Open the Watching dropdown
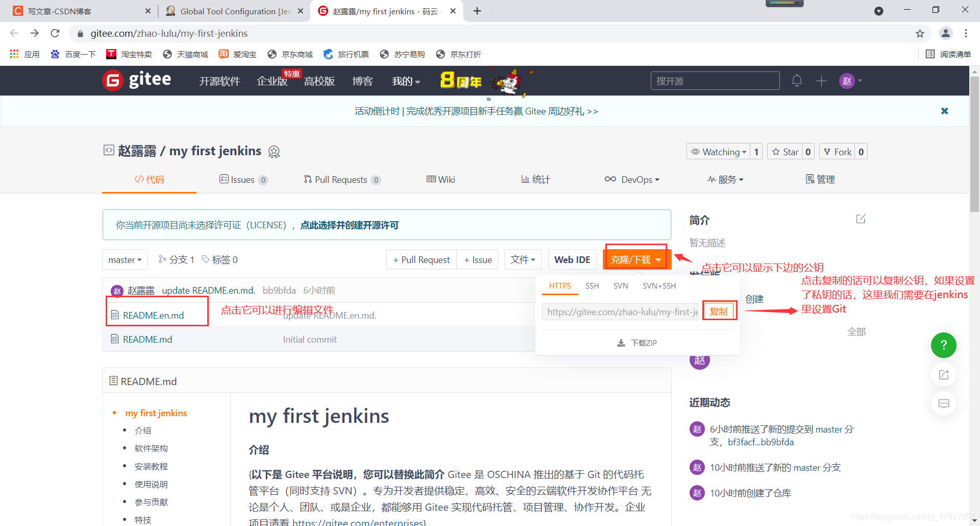 (719, 152)
